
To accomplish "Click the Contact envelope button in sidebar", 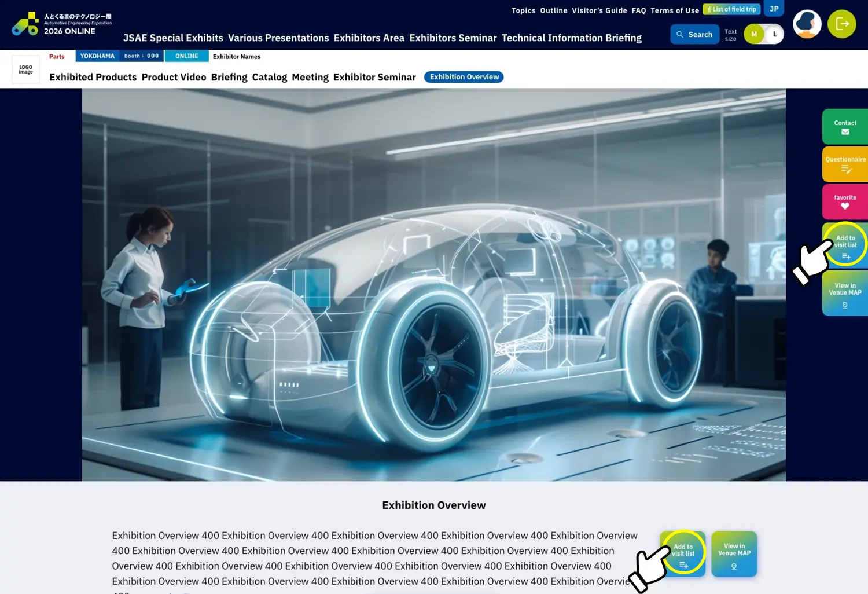I will click(x=845, y=127).
